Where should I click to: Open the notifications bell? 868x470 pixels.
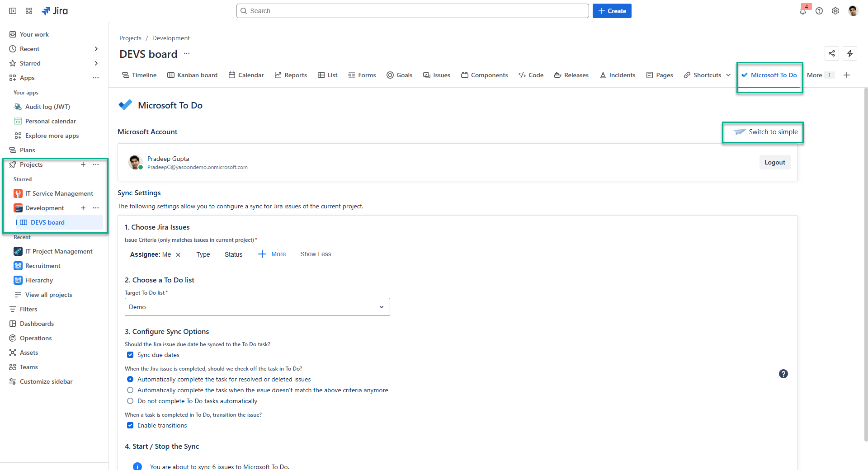click(803, 11)
